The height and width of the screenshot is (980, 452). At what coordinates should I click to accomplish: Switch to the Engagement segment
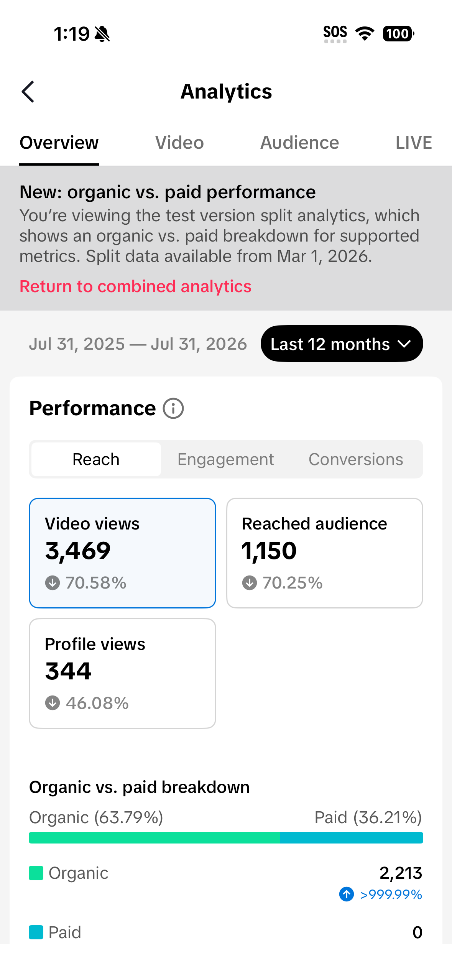coord(226,459)
